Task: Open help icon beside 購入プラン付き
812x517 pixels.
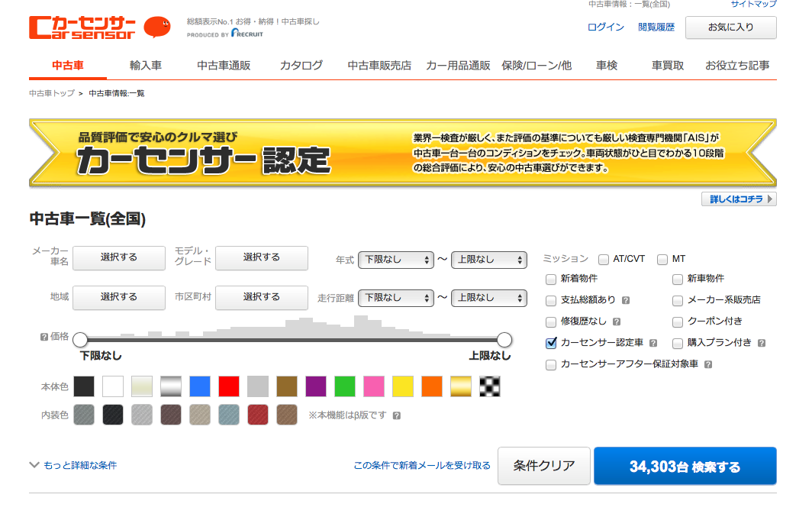Action: point(762,343)
